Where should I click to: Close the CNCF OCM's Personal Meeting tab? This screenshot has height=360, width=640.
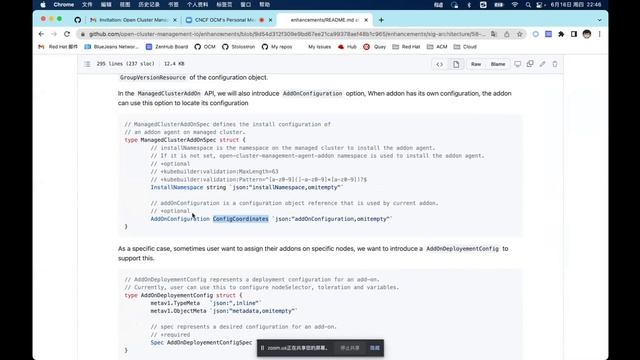pos(270,20)
